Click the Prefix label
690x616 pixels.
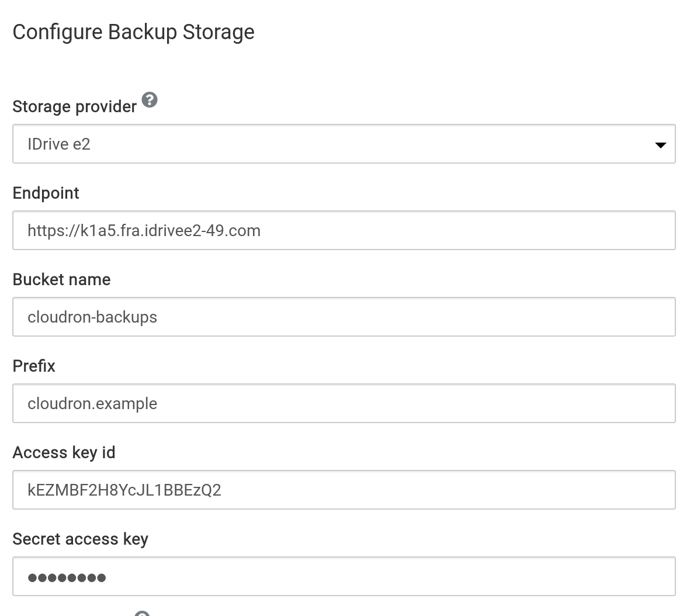pyautogui.click(x=34, y=366)
